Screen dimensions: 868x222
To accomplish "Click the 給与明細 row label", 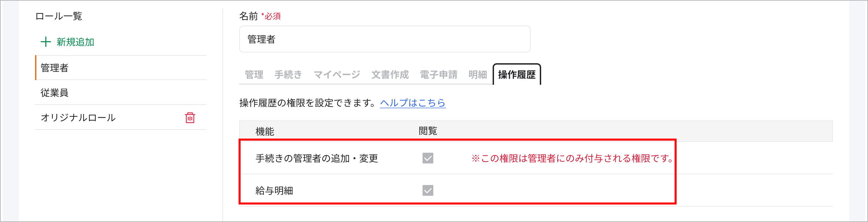I will 274,191.
